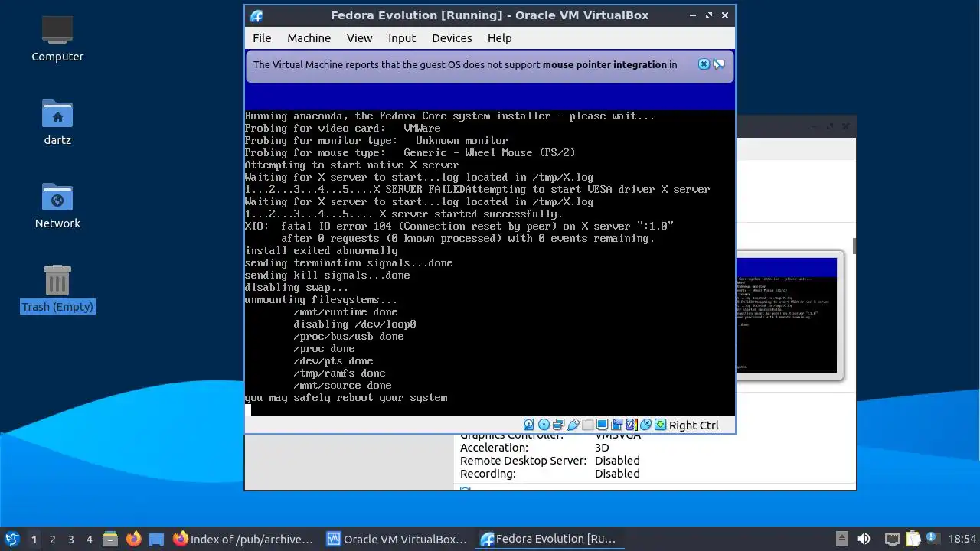Screen dimensions: 980x551
Task: Click the Acceleration: 3D detail line
Action: (x=534, y=448)
